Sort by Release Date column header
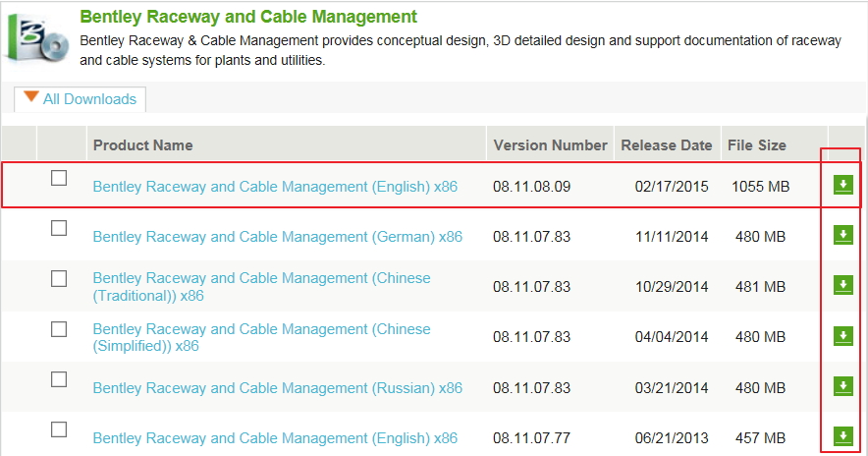The height and width of the screenshot is (456, 868). click(667, 145)
